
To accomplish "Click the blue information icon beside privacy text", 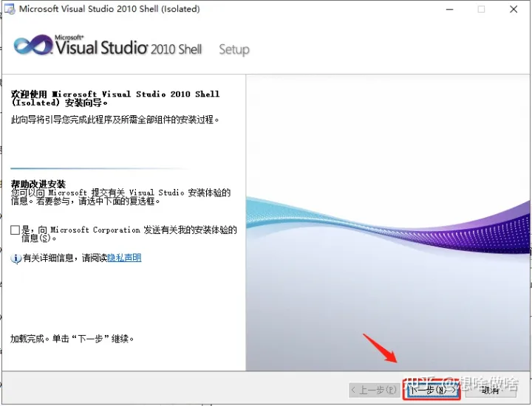I will [x=16, y=258].
